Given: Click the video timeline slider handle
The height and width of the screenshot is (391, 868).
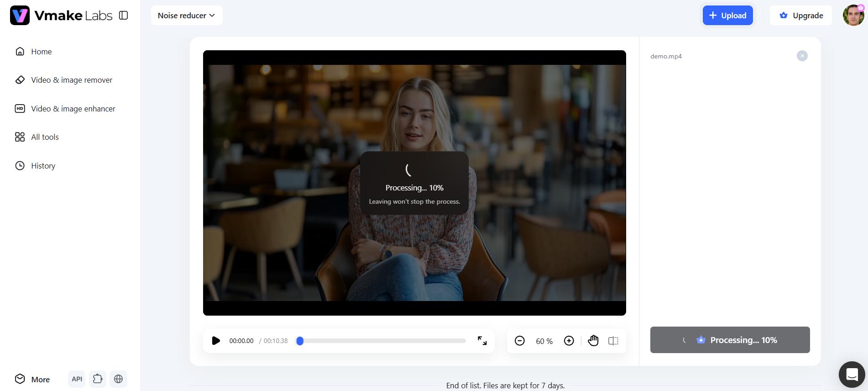Looking at the screenshot, I should click(300, 341).
